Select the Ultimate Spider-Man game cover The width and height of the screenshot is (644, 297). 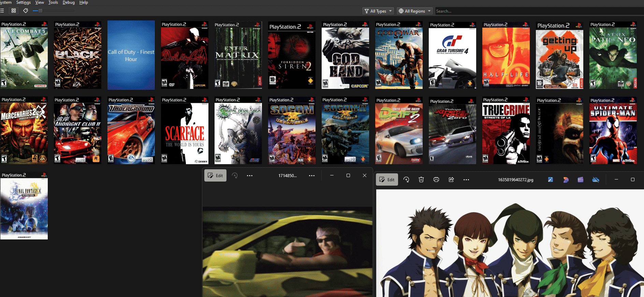point(613,130)
